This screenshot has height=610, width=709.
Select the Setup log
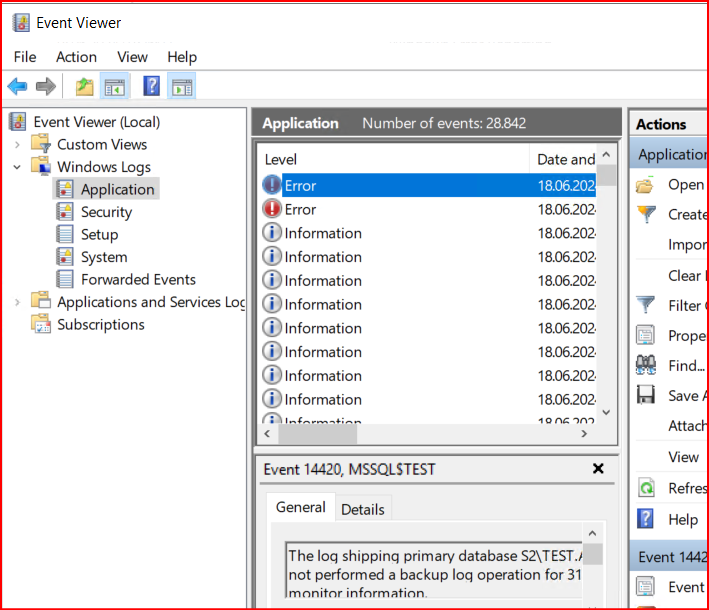(x=99, y=234)
